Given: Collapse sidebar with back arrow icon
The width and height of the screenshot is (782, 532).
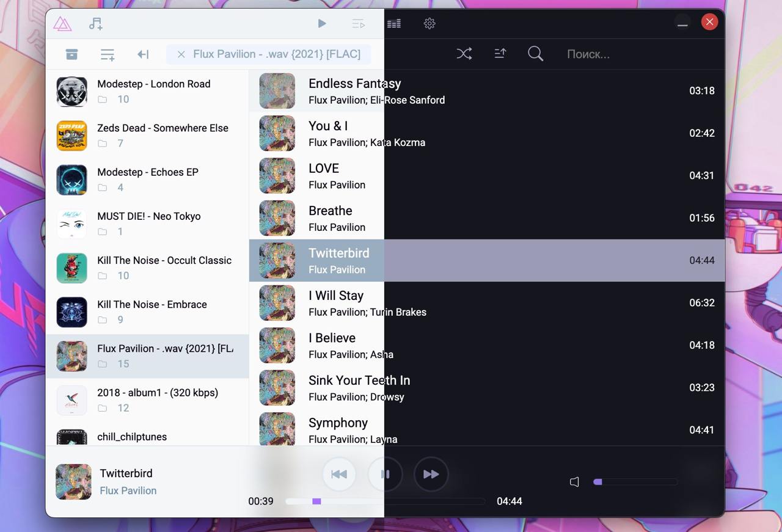Looking at the screenshot, I should point(143,54).
